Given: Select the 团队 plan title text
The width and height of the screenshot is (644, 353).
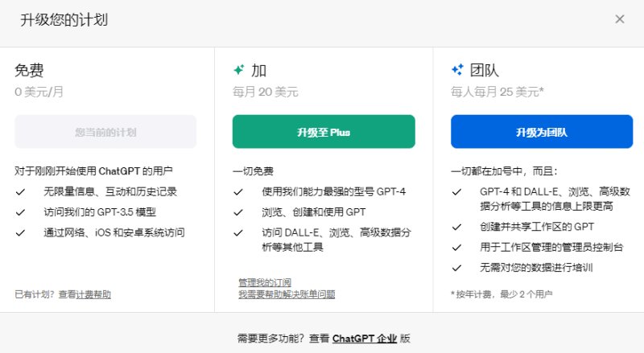Looking at the screenshot, I should (485, 70).
